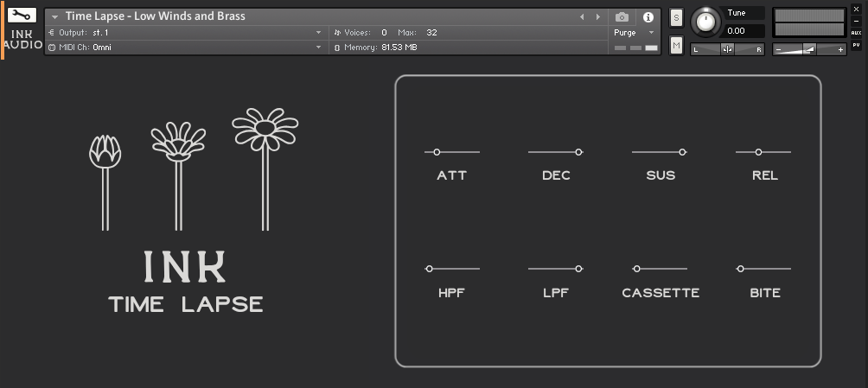Screen dimensions: 868x388
Task: Click the instrument volume slider
Action: [808, 49]
